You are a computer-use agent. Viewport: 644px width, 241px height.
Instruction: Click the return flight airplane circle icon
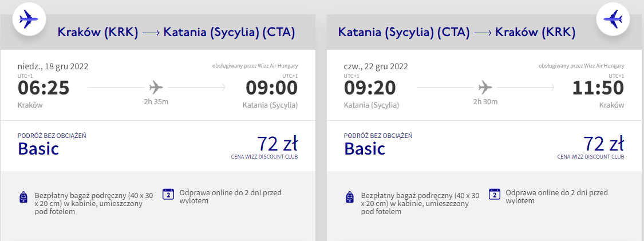click(613, 19)
